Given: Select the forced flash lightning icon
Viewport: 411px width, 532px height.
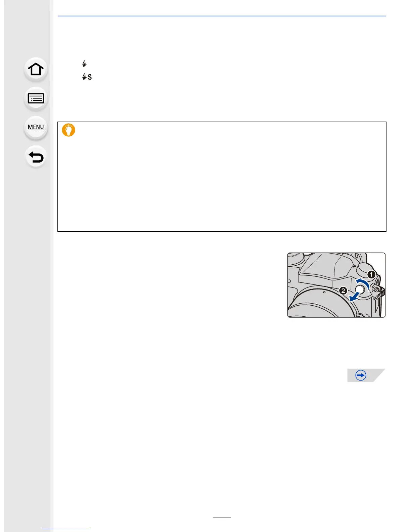Looking at the screenshot, I should point(84,64).
